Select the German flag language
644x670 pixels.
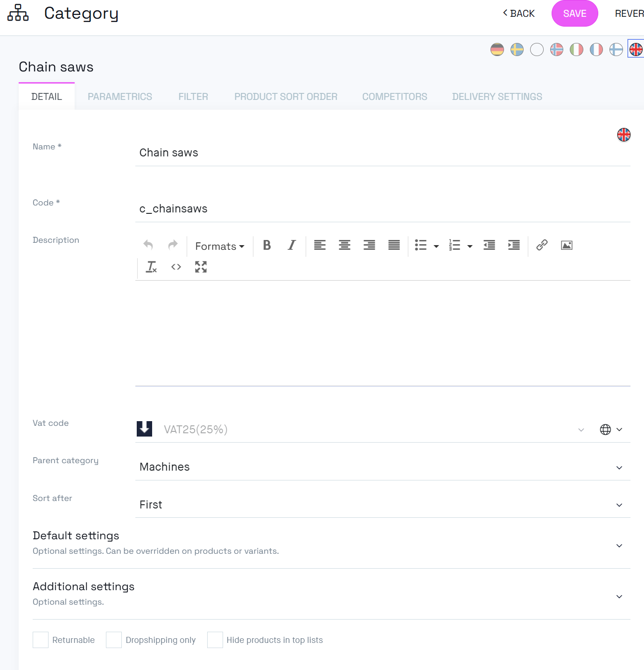pyautogui.click(x=497, y=49)
